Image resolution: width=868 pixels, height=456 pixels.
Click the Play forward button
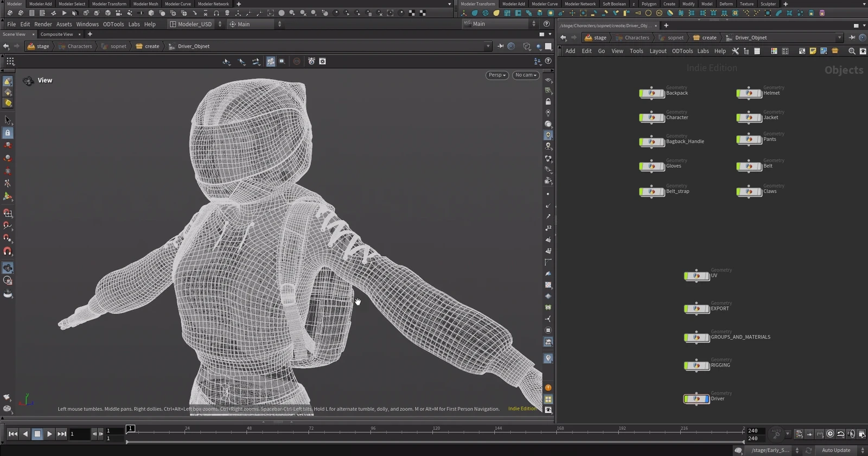point(49,434)
